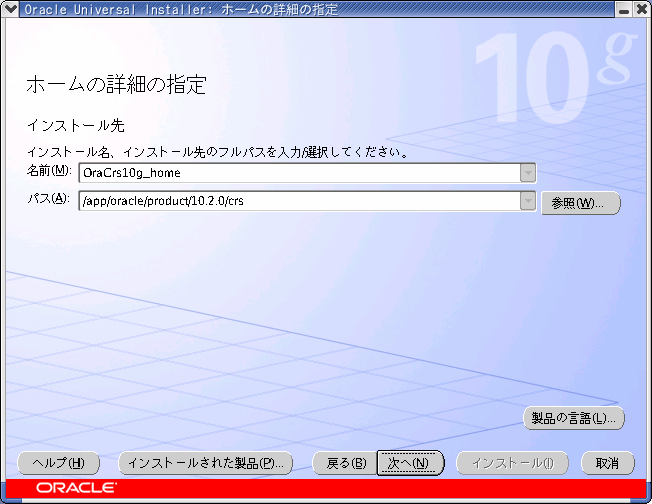
Task: Cancel installation with 取消 button
Action: point(608,463)
